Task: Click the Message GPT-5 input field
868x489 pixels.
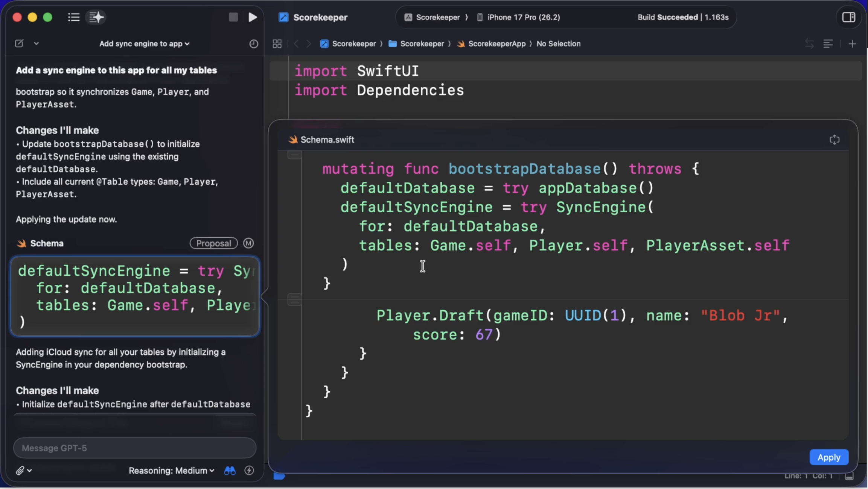Action: click(x=135, y=448)
